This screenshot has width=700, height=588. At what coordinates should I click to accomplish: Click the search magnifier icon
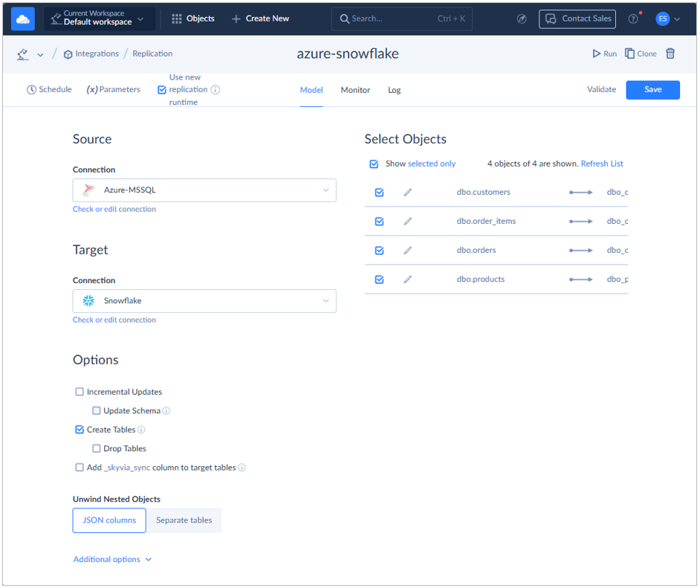point(344,19)
